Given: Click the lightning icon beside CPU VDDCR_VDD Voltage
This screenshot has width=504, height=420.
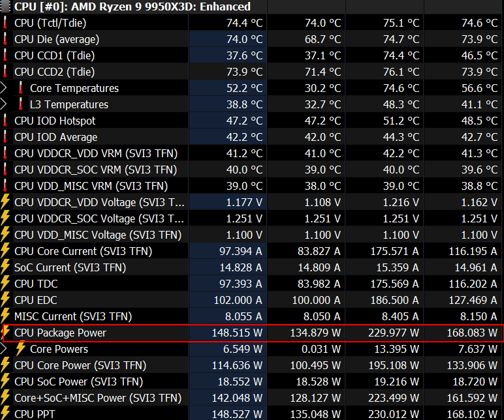Looking at the screenshot, I should (x=5, y=202).
